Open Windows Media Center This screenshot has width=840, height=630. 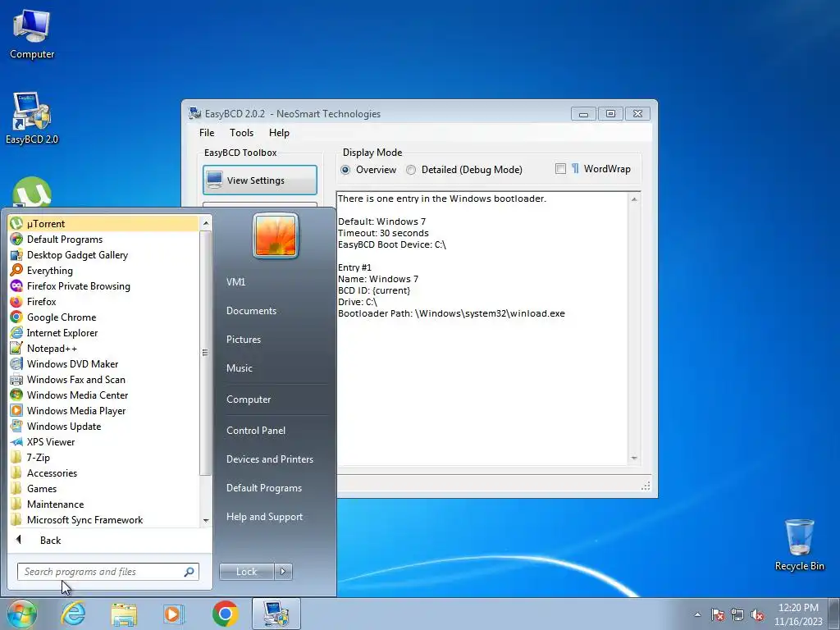tap(103, 395)
